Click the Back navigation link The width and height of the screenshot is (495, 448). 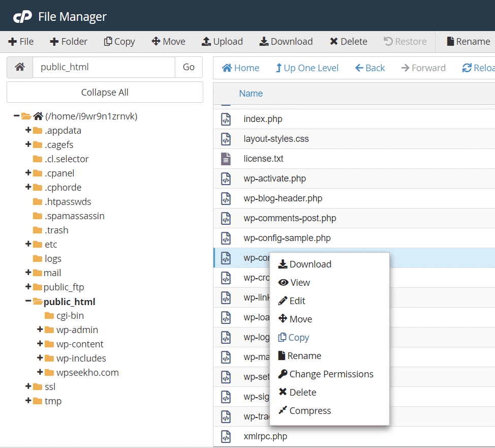click(370, 68)
